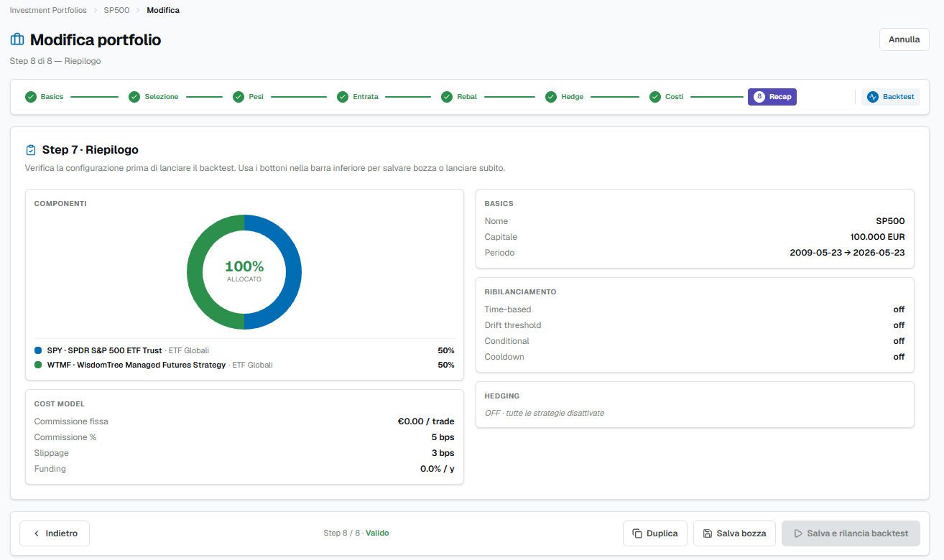The width and height of the screenshot is (944, 560).
Task: Open the SP500 breadcrumb link
Action: 116,10
